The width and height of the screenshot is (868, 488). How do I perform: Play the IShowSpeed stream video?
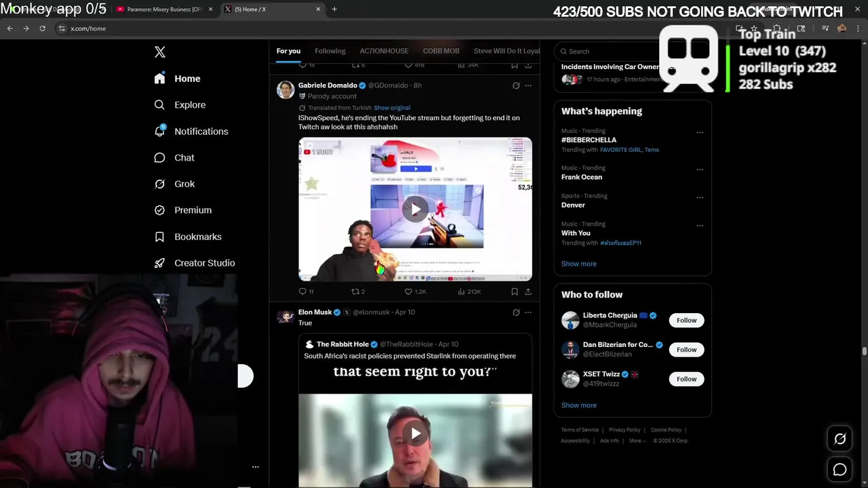tap(415, 209)
